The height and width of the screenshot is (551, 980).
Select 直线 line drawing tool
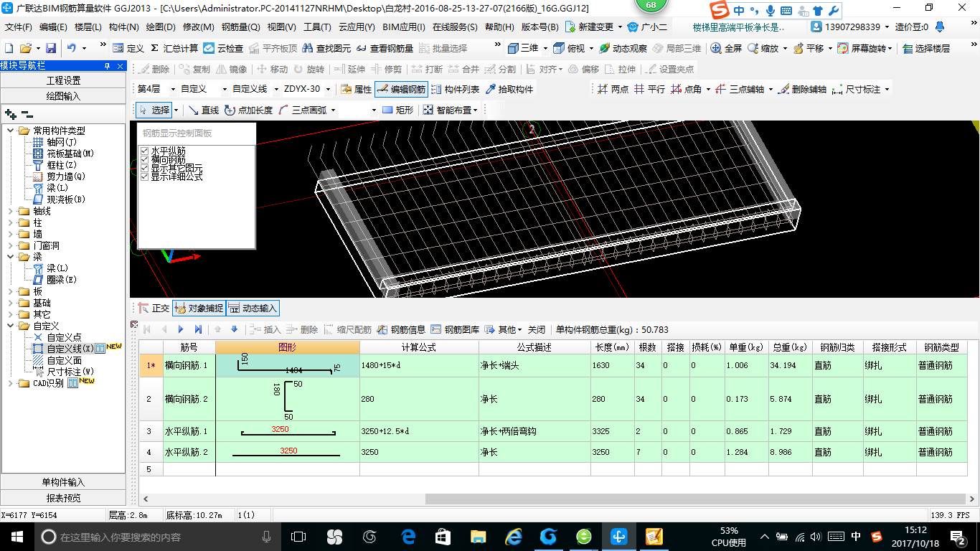click(204, 110)
